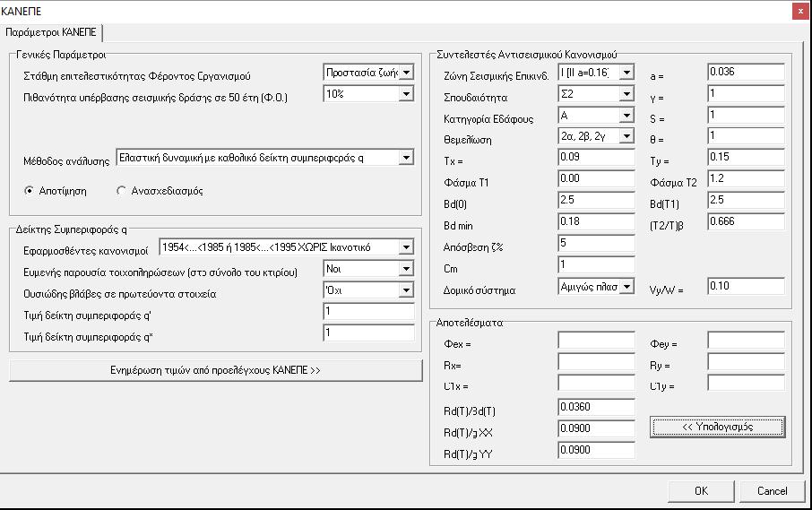
Task: Click the Tx = 0.09 field
Action: 596,158
